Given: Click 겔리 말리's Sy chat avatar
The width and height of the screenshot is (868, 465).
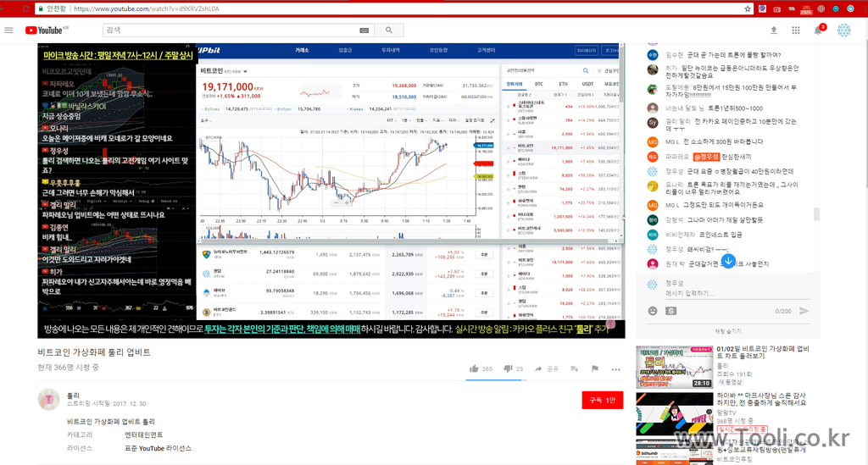Looking at the screenshot, I should tap(653, 123).
